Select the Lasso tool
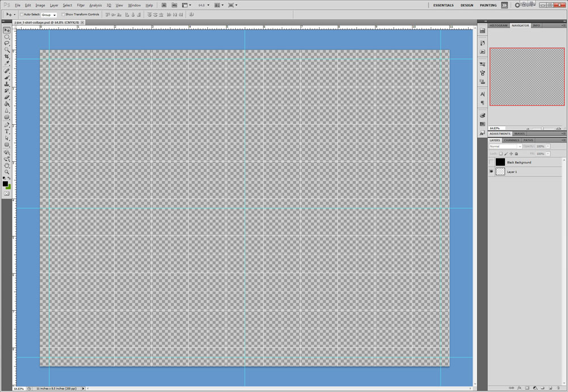Viewport: 568px width, 392px height. point(7,43)
